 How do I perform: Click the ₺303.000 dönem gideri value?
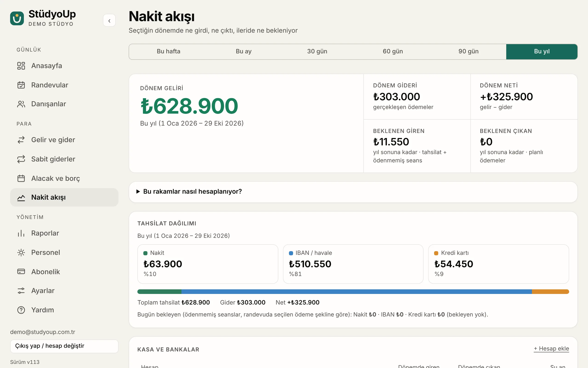tap(396, 97)
